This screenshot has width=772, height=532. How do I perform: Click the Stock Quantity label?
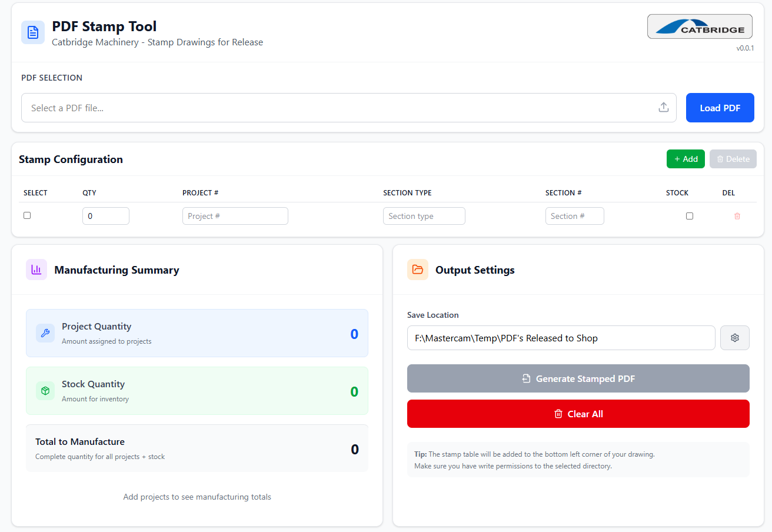[x=93, y=384]
